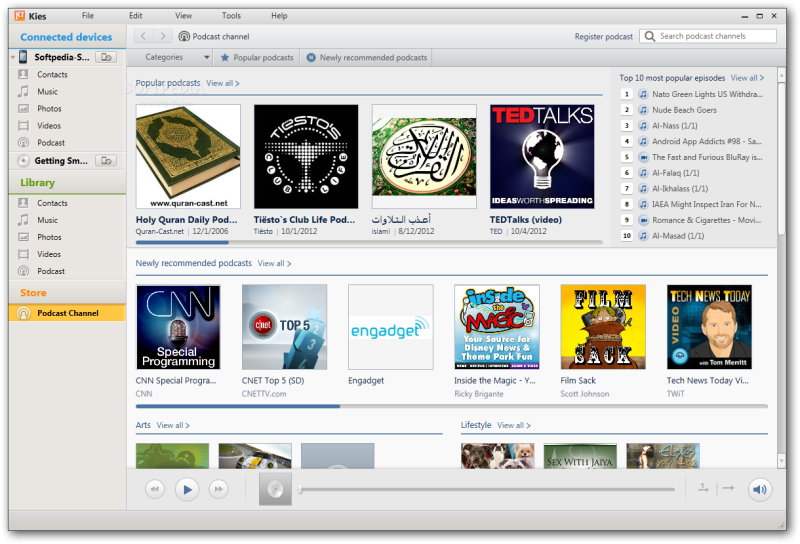This screenshot has width=800, height=544.
Task: Expand View all for Popular podcasts
Action: (x=222, y=83)
